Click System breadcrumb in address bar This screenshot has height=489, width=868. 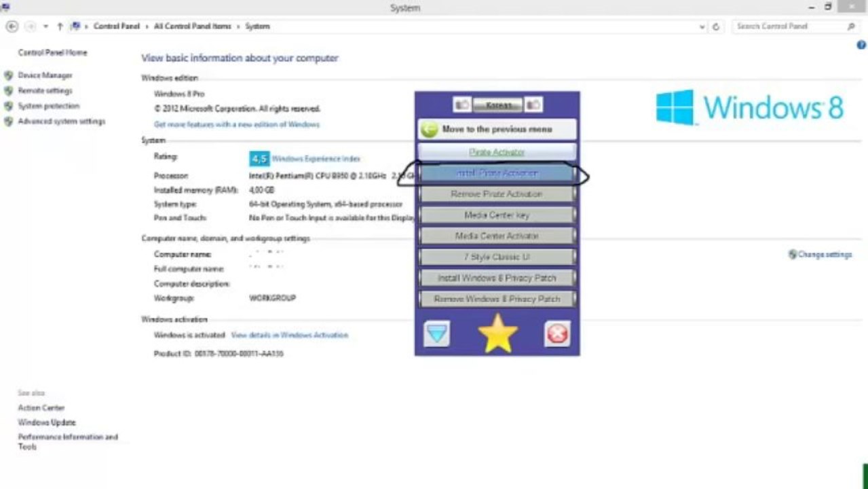[258, 26]
